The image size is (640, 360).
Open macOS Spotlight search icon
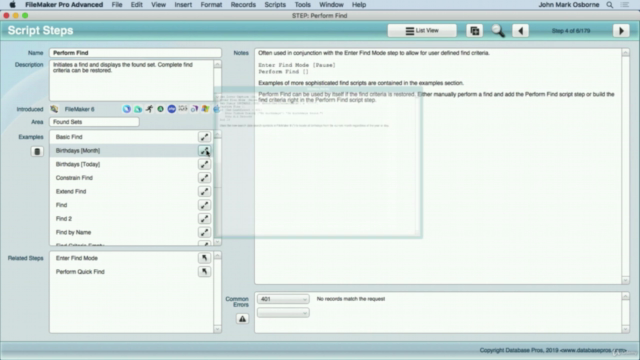pyautogui.click(x=610, y=5)
